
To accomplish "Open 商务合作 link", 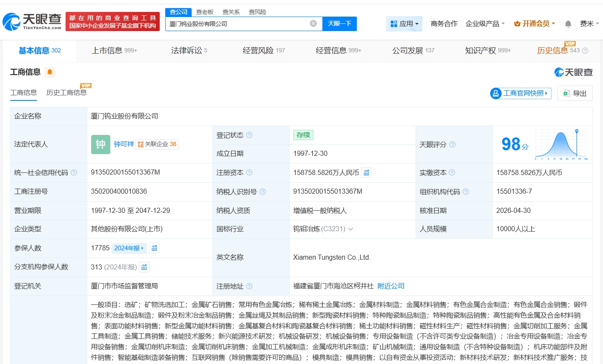I will [x=444, y=24].
